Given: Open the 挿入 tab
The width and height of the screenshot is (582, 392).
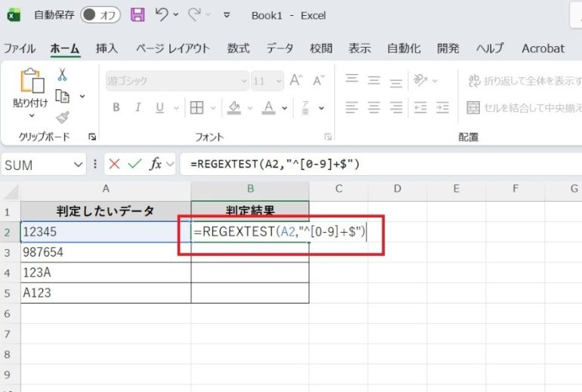Looking at the screenshot, I should click(107, 48).
